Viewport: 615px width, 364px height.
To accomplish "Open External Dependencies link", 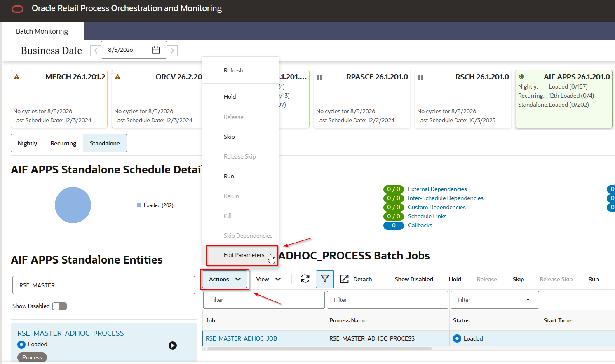I will [x=437, y=189].
